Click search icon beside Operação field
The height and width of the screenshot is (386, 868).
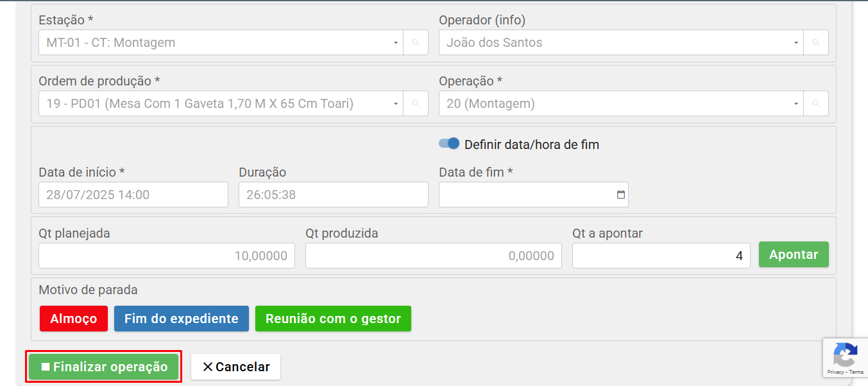[816, 103]
